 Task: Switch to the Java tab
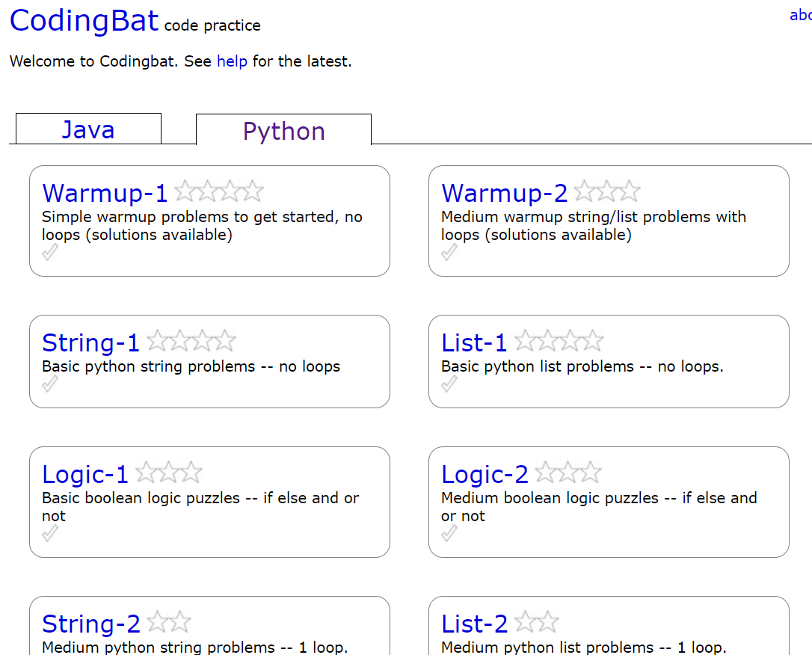[87, 129]
